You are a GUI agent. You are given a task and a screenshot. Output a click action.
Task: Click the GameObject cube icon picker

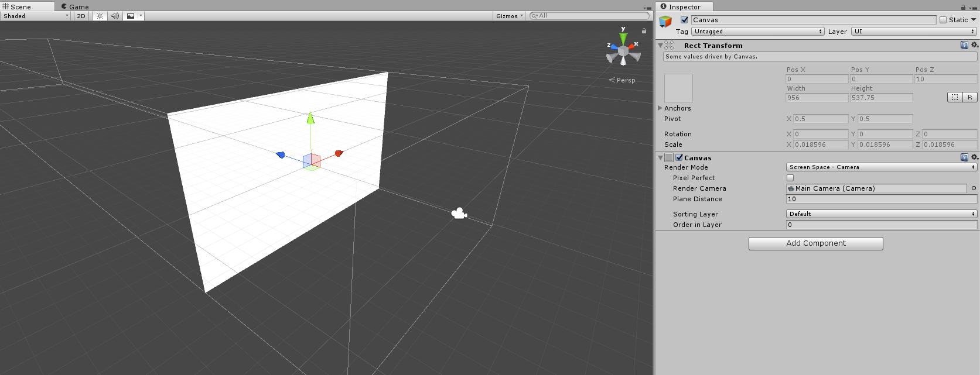point(665,22)
